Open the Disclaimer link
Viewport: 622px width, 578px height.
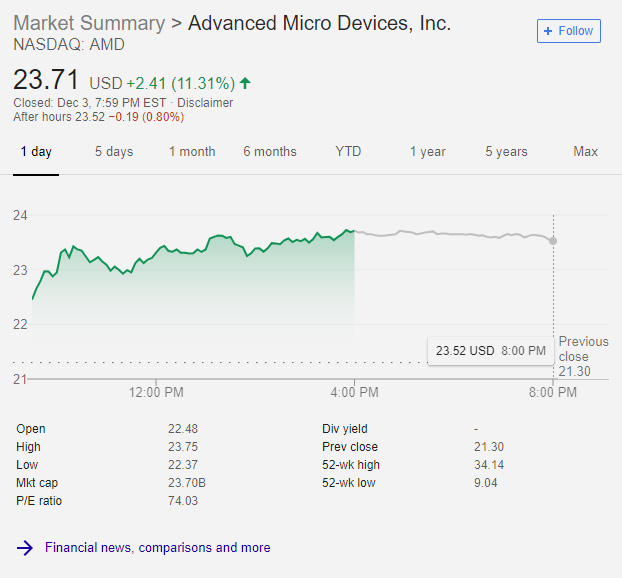(x=205, y=103)
